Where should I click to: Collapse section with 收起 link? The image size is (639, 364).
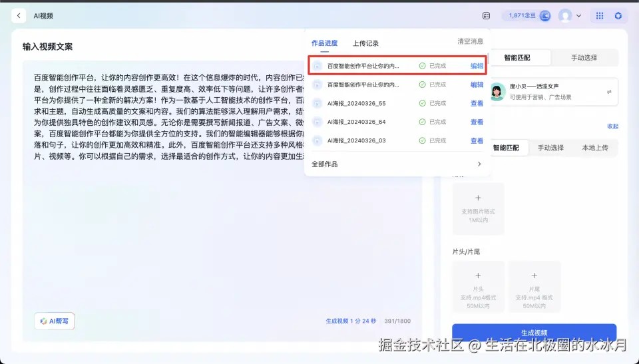click(612, 126)
